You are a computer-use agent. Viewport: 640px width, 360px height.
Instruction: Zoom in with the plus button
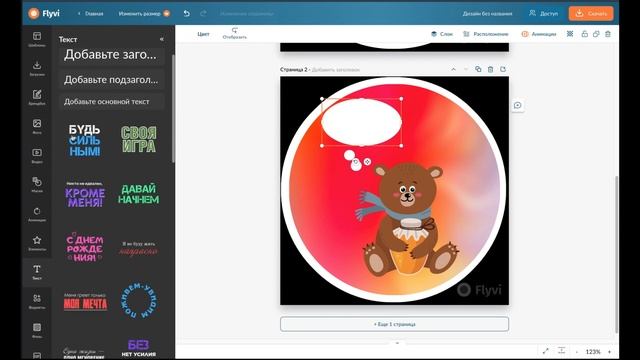pos(609,351)
